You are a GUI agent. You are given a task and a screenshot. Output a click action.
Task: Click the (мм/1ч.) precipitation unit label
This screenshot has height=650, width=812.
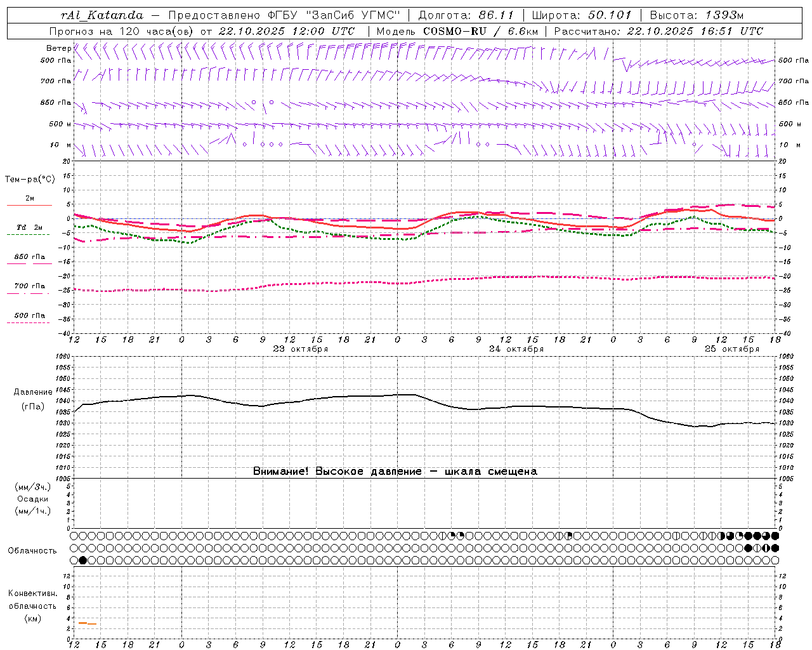(x=33, y=511)
